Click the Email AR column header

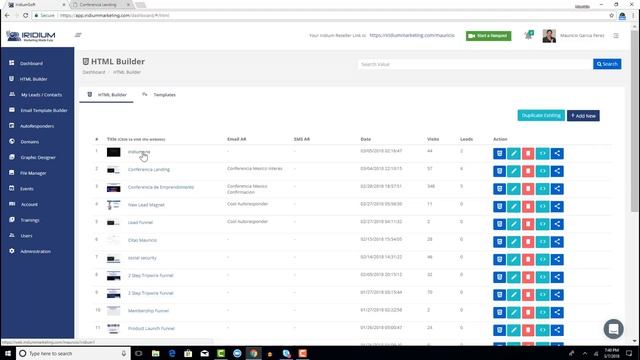[236, 139]
